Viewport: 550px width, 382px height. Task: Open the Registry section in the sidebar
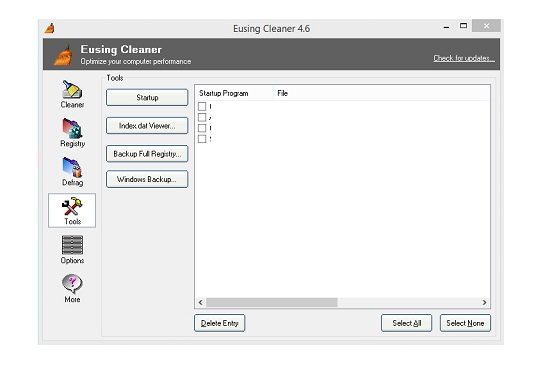pyautogui.click(x=72, y=133)
